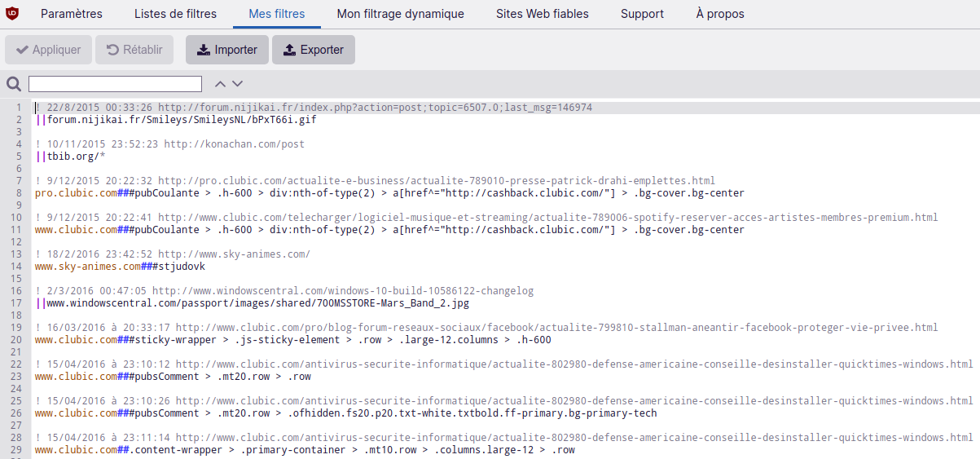Image resolution: width=980 pixels, height=459 pixels.
Task: Open the Paramètres tab
Action: tap(72, 14)
